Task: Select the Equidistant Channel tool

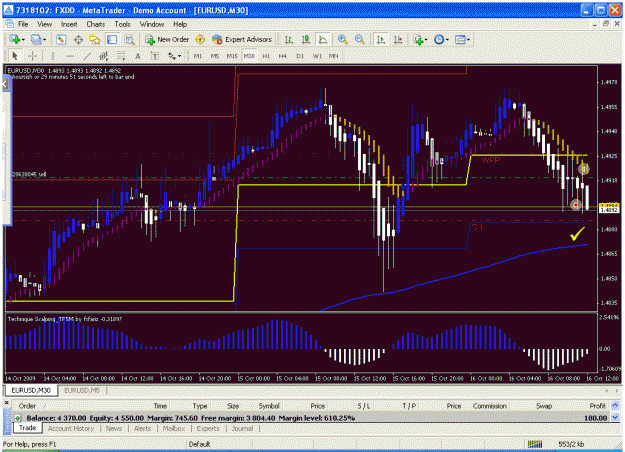Action: click(104, 56)
